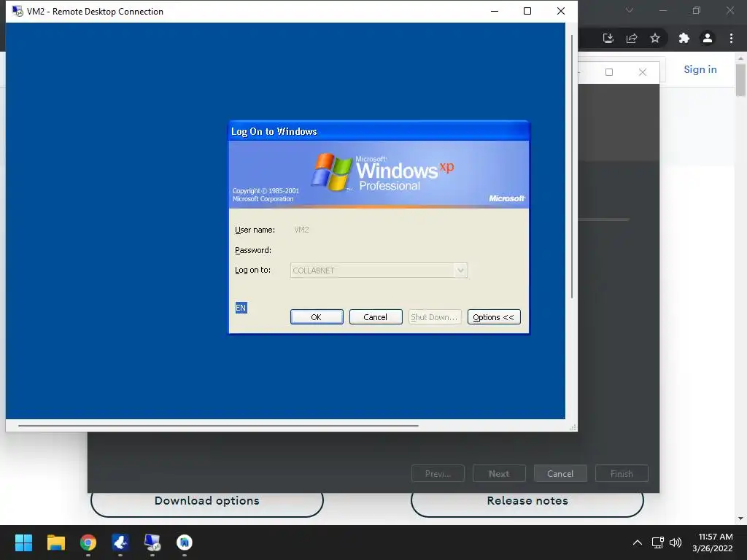Focus the Password field

[379, 250]
